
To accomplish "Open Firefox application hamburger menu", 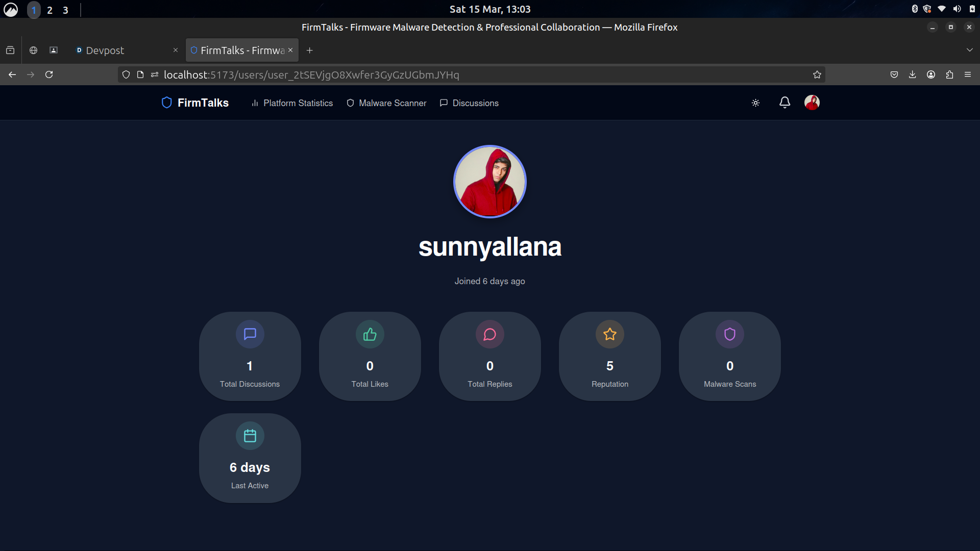I will [967, 74].
